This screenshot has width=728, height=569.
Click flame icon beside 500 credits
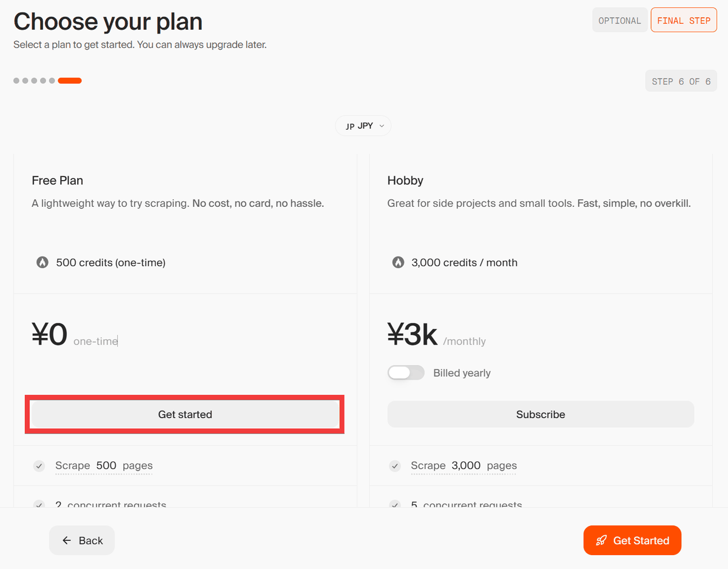tap(42, 263)
